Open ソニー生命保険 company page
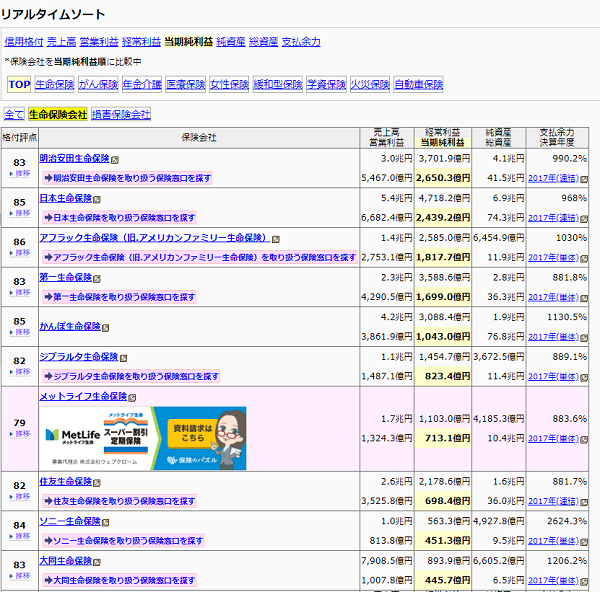Viewport: 600px width, 592px height. (x=70, y=521)
